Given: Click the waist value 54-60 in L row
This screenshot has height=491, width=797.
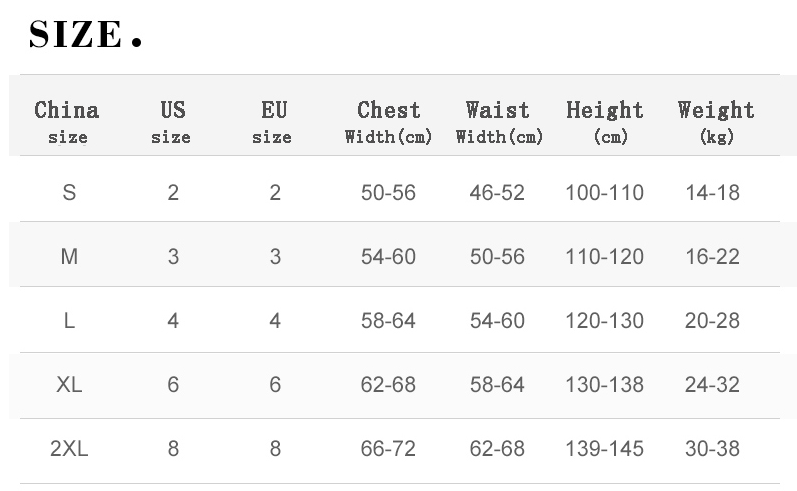Looking at the screenshot, I should point(497,321).
